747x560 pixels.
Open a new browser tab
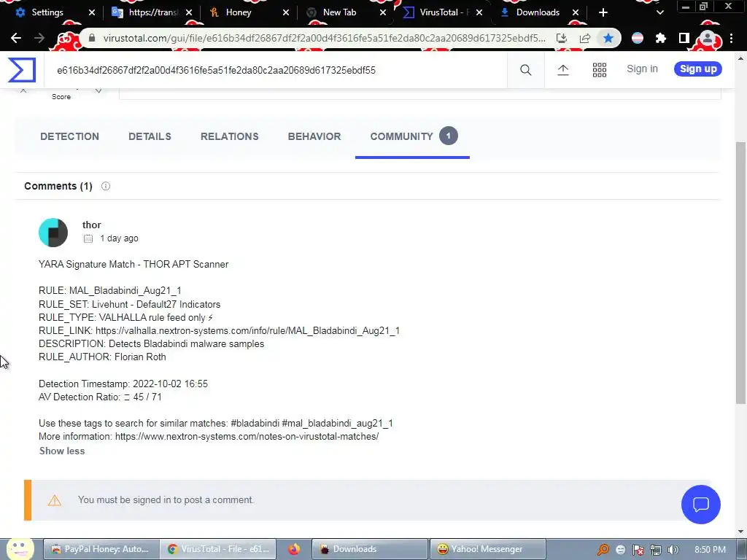603,12
